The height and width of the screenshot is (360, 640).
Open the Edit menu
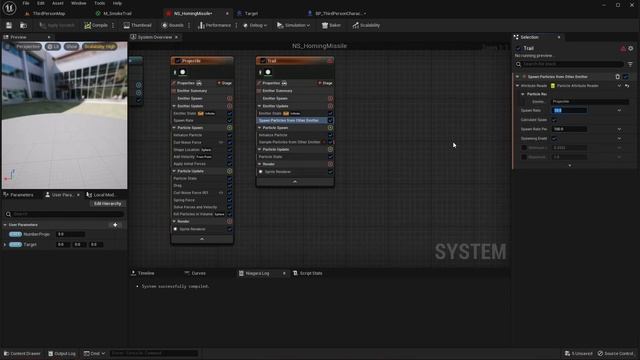pyautogui.click(x=41, y=3)
